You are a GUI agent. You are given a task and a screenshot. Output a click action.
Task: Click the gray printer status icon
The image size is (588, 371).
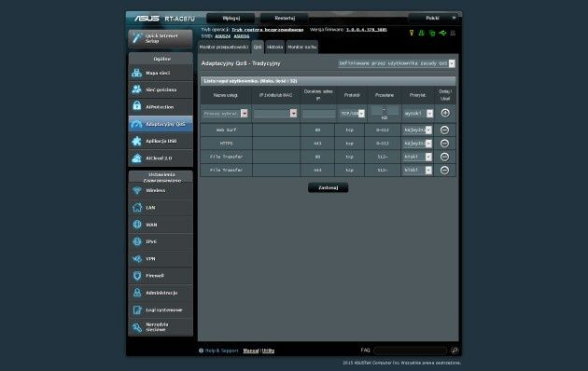coord(453,33)
